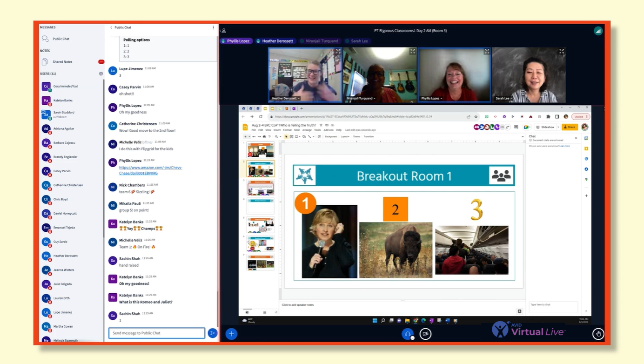Click to add speaker notes
644x364 pixels.
pyautogui.click(x=298, y=305)
